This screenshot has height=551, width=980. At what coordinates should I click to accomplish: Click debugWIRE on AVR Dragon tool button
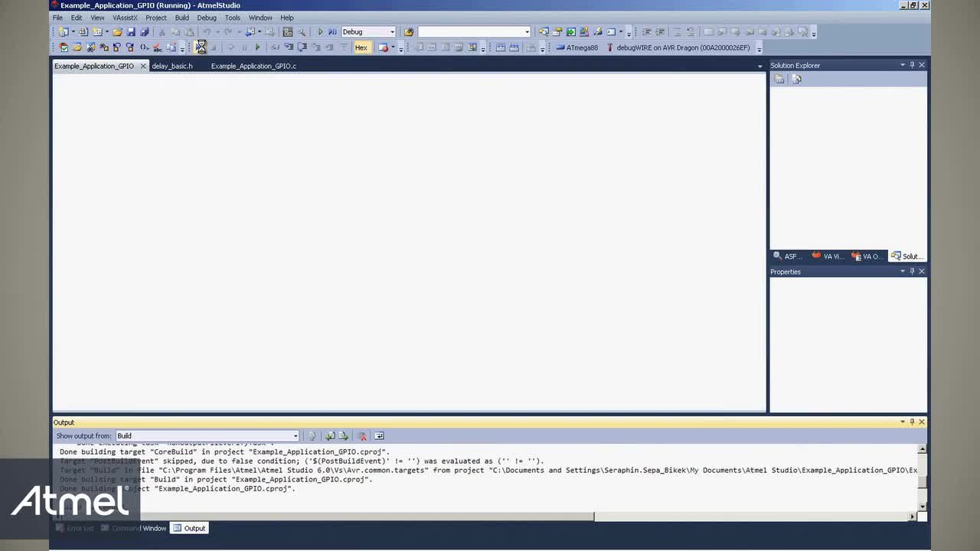coord(678,47)
